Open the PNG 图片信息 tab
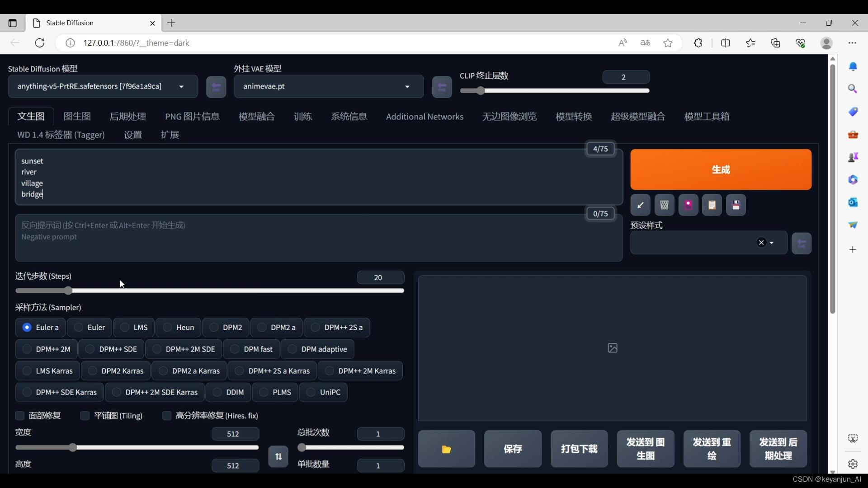The width and height of the screenshot is (868, 488). [x=193, y=117]
